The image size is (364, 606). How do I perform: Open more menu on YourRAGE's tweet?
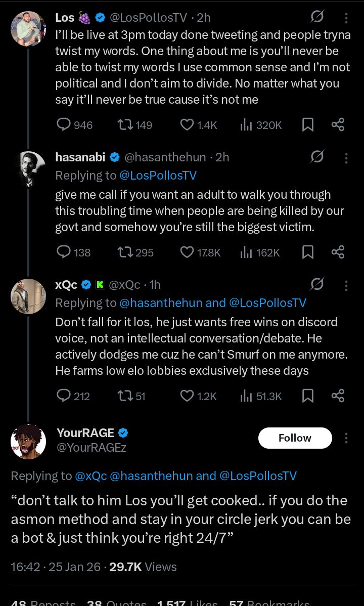click(x=346, y=438)
